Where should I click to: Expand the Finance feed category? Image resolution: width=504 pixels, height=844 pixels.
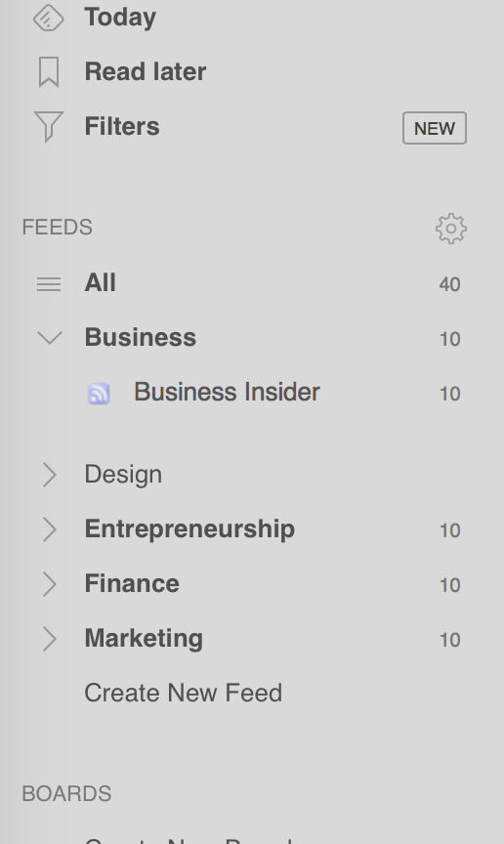pos(50,584)
